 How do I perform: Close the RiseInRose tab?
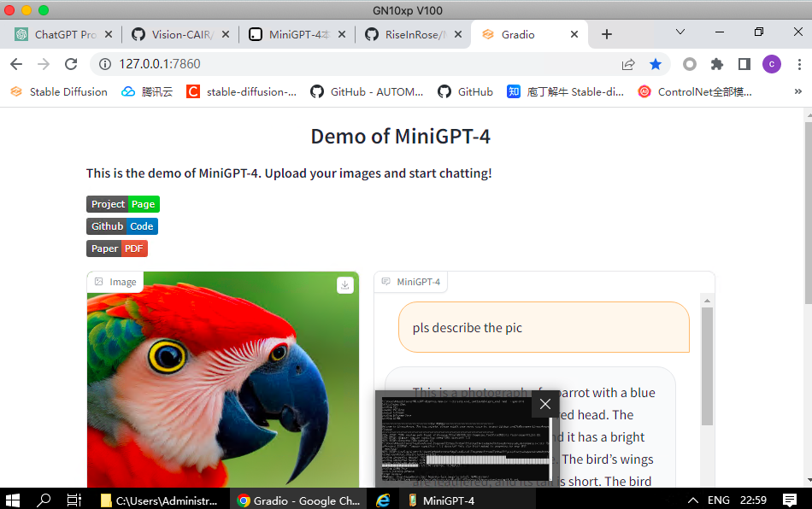(x=458, y=35)
